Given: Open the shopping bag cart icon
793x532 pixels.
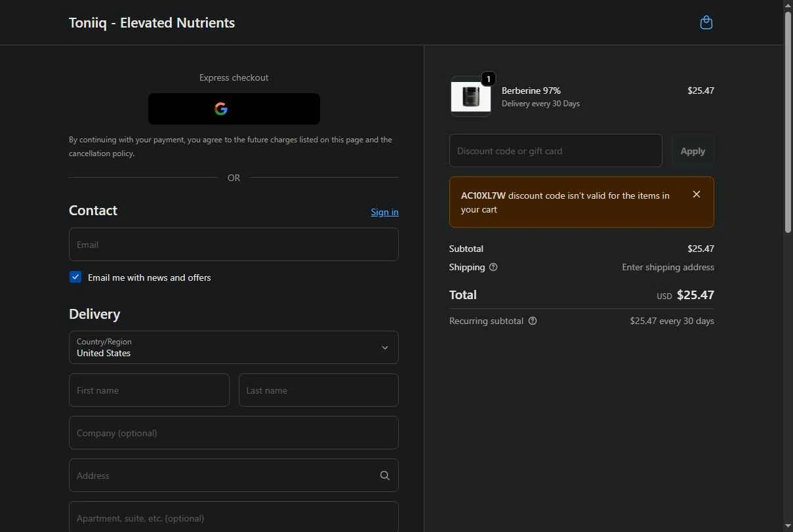Looking at the screenshot, I should [706, 22].
